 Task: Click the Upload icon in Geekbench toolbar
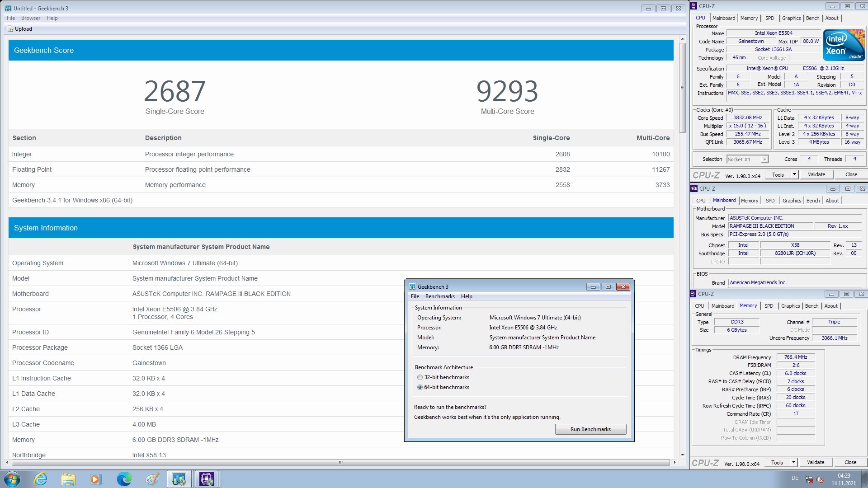(x=10, y=29)
